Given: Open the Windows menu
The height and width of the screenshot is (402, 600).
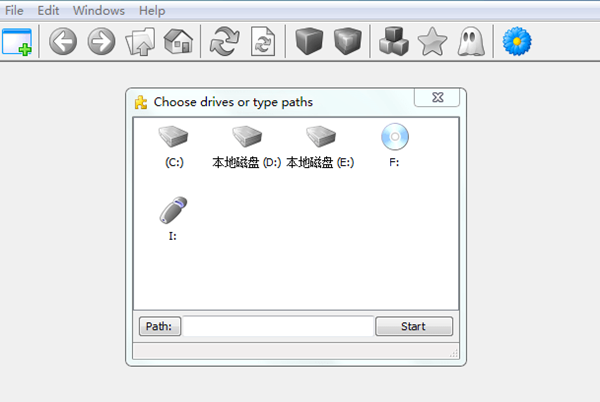Looking at the screenshot, I should (x=99, y=10).
